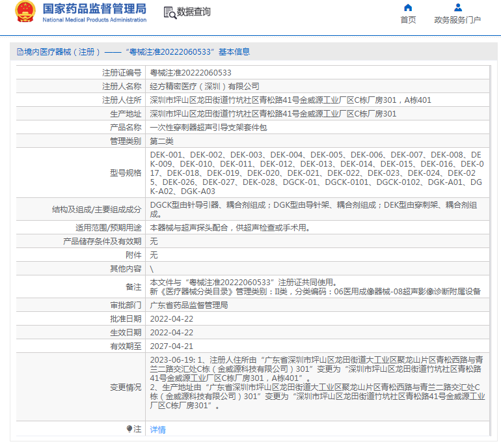Click the national emblem logo

tap(25, 12)
